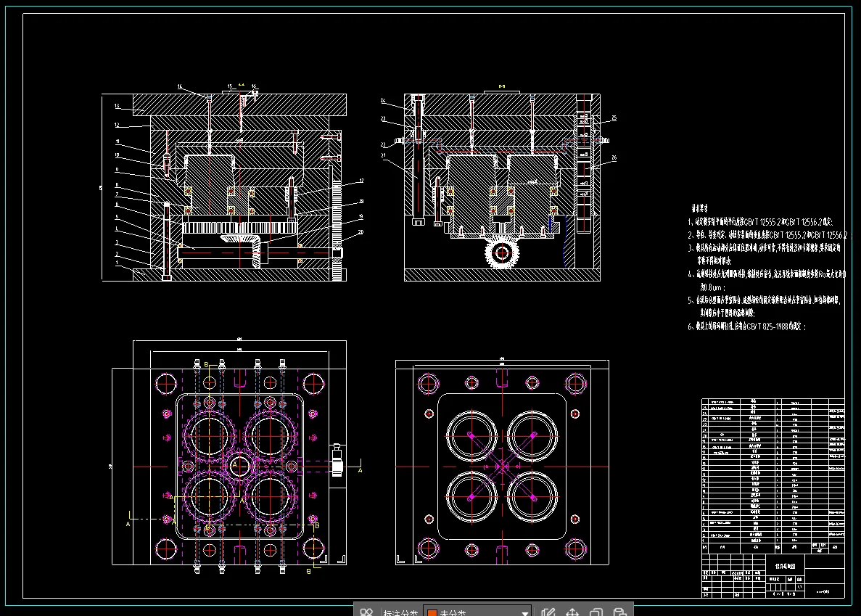Expand the dropdown arrow beside 未分类
This screenshot has width=861, height=616.
pos(525,612)
